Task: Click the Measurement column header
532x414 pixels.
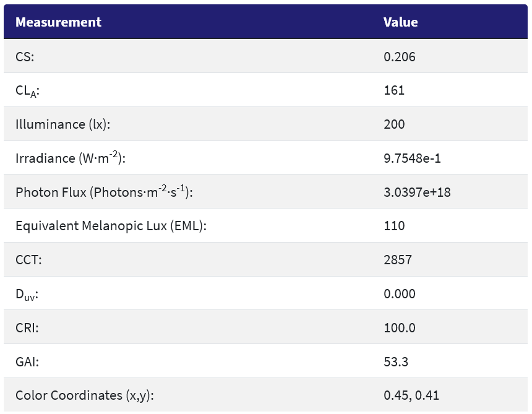Action: coord(58,22)
